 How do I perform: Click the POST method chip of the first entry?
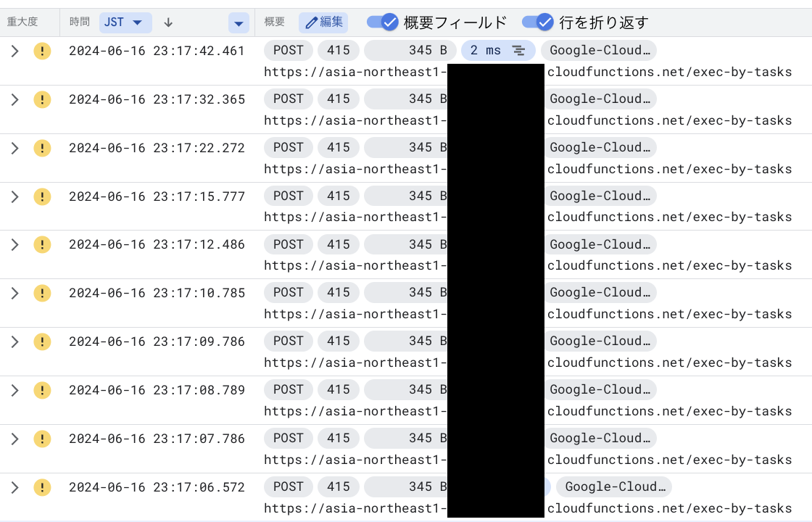pos(288,50)
